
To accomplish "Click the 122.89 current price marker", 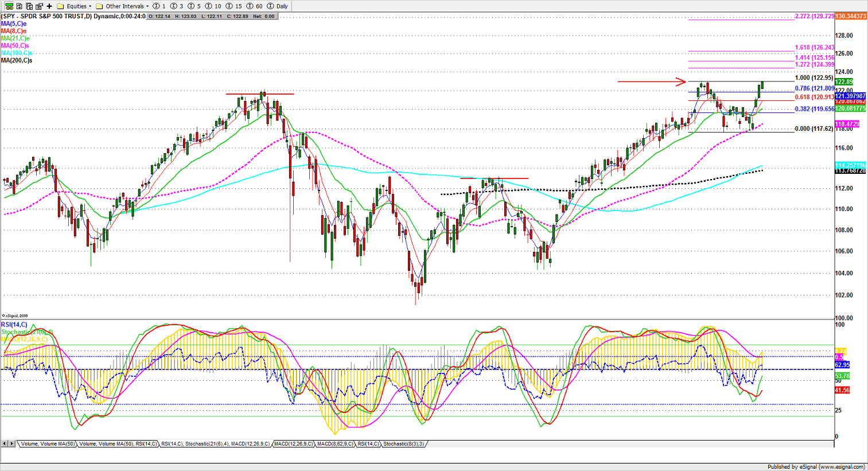I will coord(844,82).
